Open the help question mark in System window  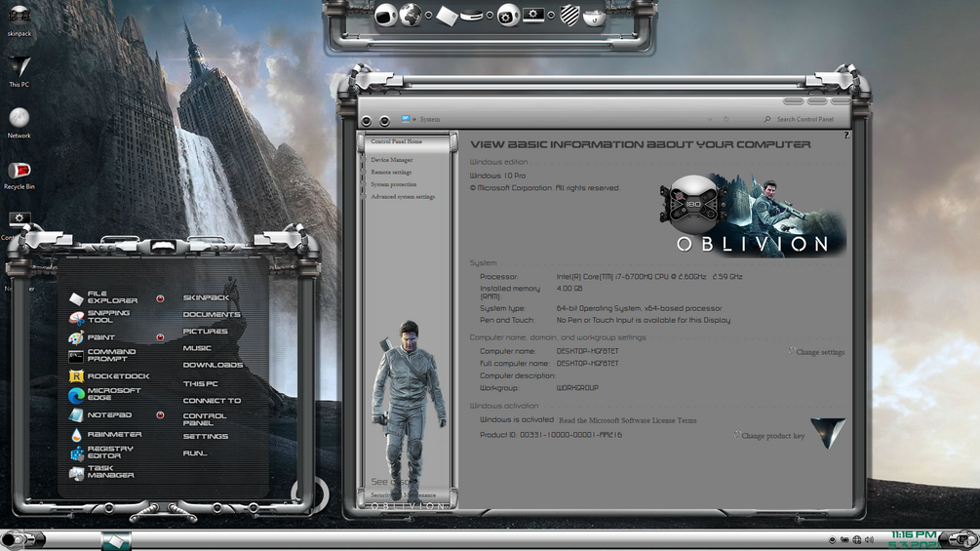tap(846, 135)
